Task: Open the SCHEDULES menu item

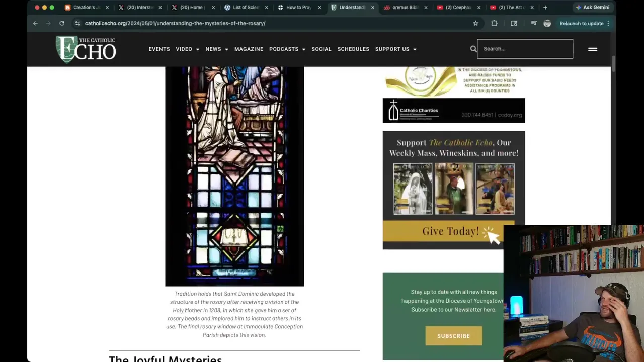Action: tap(353, 49)
